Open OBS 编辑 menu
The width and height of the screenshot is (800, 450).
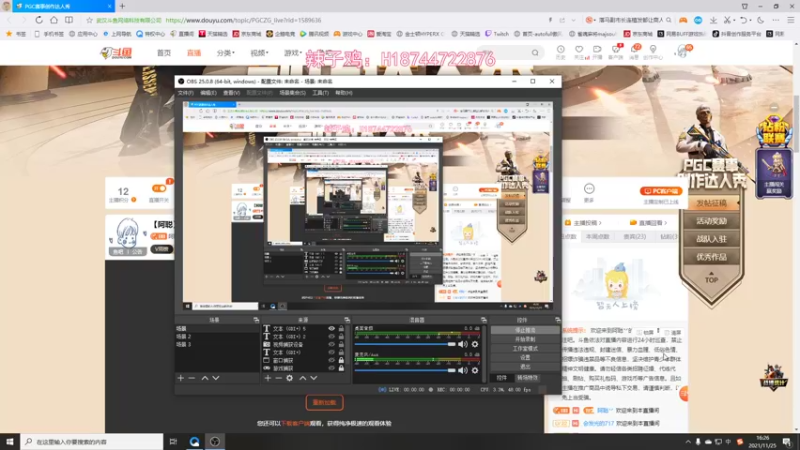point(208,93)
